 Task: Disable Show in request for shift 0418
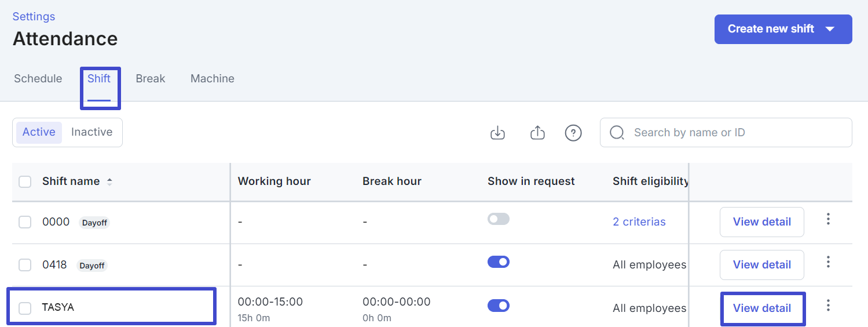point(499,262)
